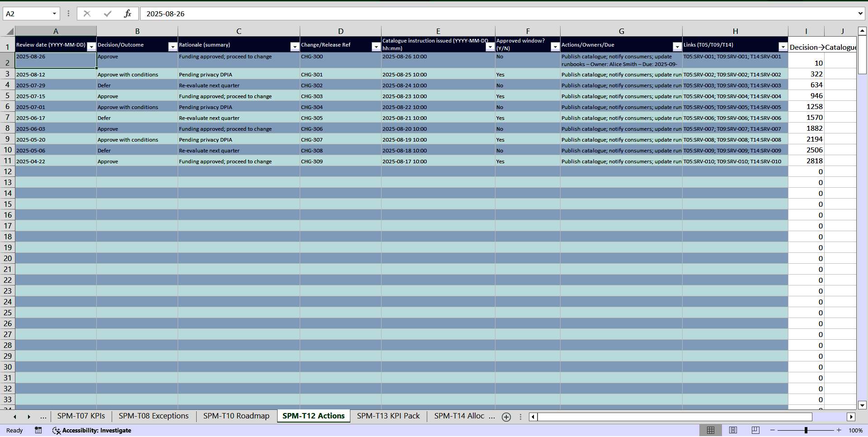Switch to SPM-T08 Exceptions sheet tab
Screen dimensions: 868x437
[154, 416]
